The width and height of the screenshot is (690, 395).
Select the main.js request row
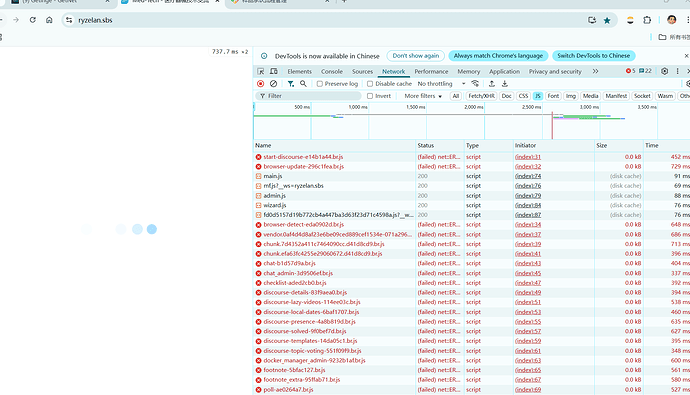click(x=472, y=176)
